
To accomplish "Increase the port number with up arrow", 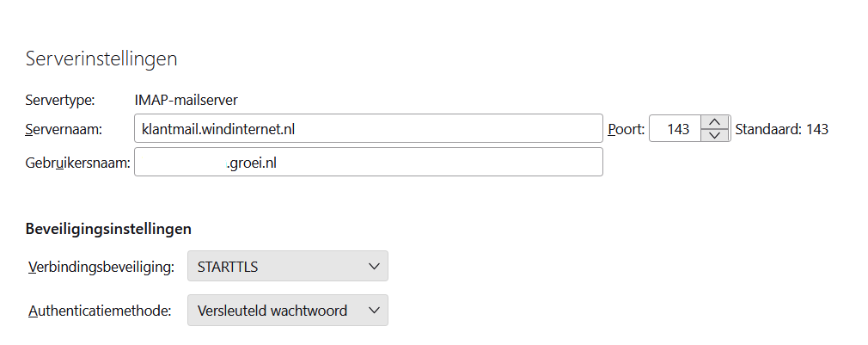I will pyautogui.click(x=715, y=123).
